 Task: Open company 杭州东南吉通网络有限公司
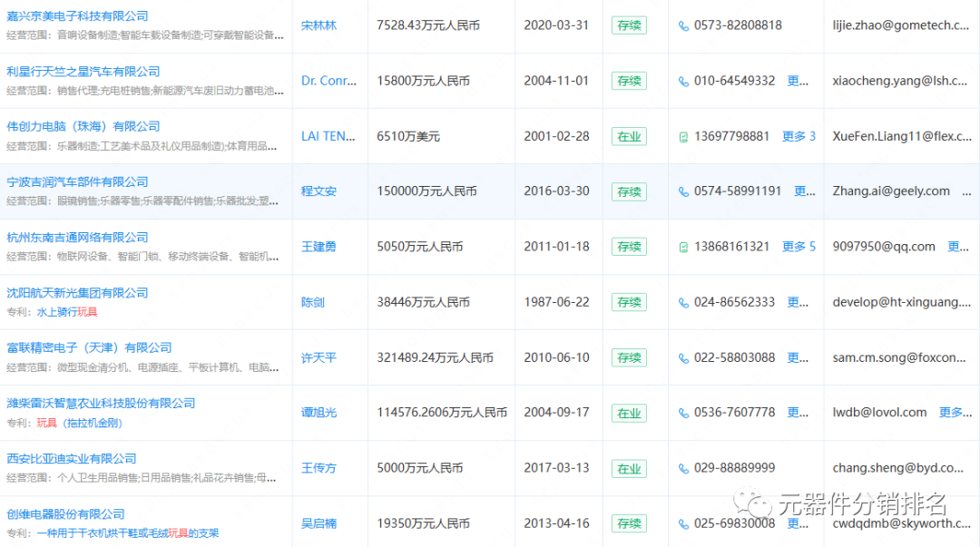(x=77, y=238)
